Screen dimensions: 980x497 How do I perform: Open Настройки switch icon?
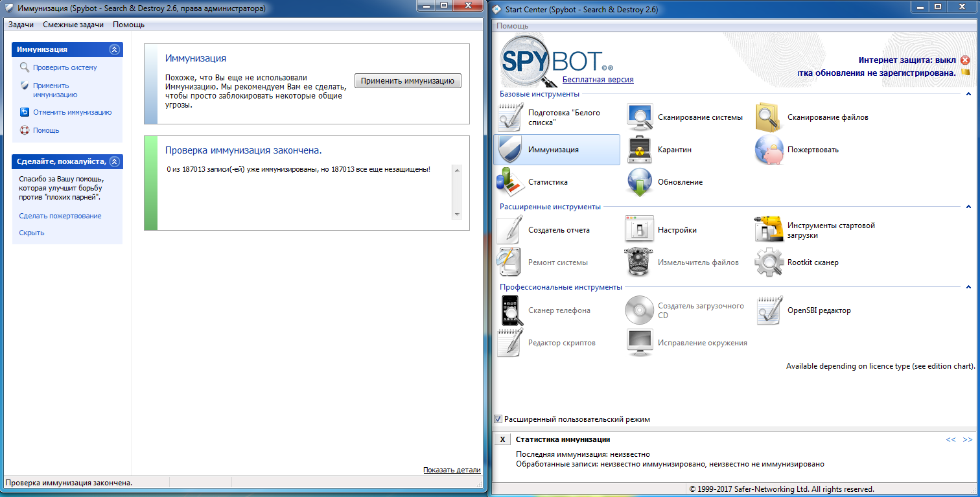[x=640, y=230]
